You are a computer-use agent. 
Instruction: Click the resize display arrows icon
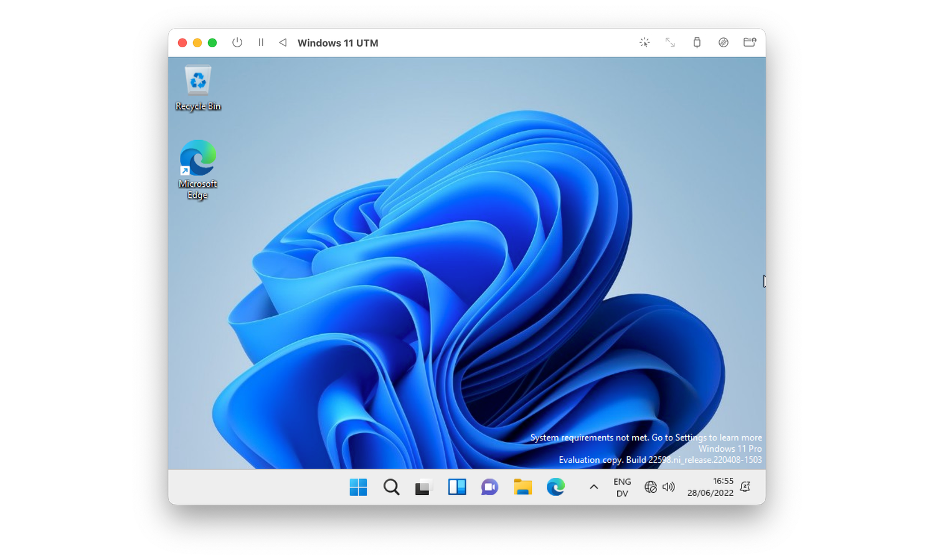(x=670, y=43)
